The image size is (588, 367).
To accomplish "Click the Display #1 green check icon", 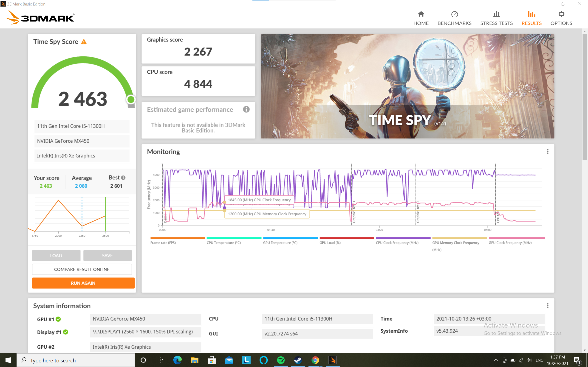I will pyautogui.click(x=66, y=332).
